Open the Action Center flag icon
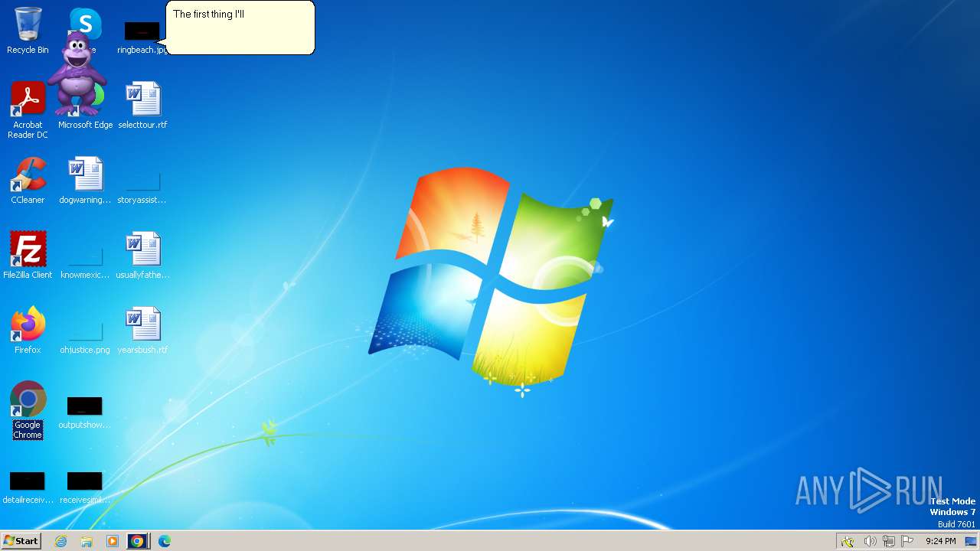Screen dimensions: 980x551 pyautogui.click(x=907, y=541)
